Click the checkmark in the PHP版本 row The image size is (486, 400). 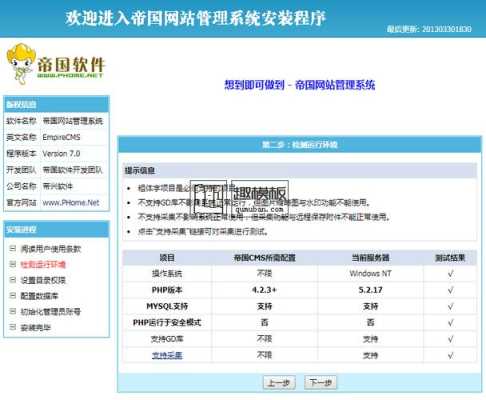coord(450,290)
